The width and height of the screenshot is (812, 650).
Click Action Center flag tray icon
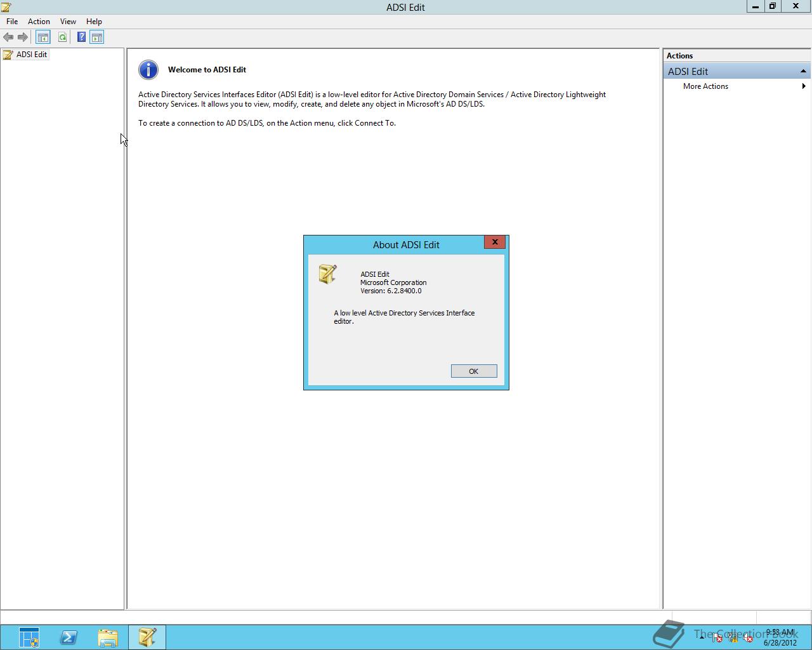click(717, 638)
